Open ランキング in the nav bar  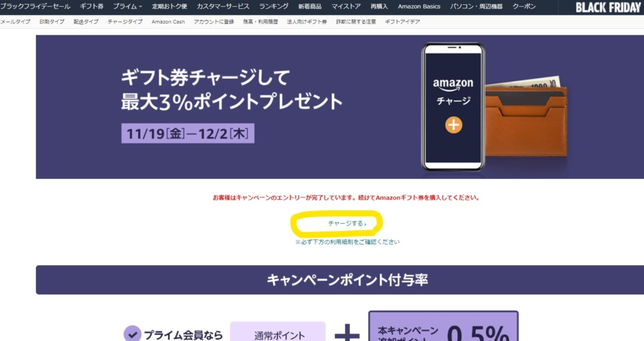pos(274,6)
